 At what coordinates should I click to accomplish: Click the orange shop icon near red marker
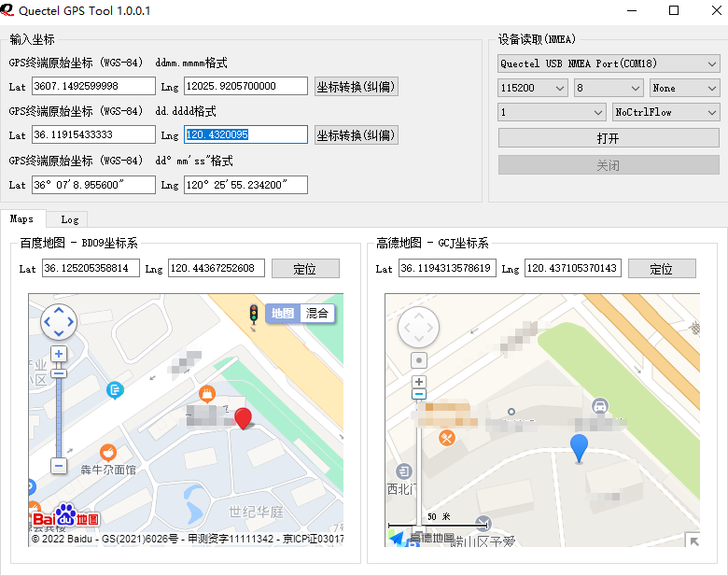pos(207,394)
